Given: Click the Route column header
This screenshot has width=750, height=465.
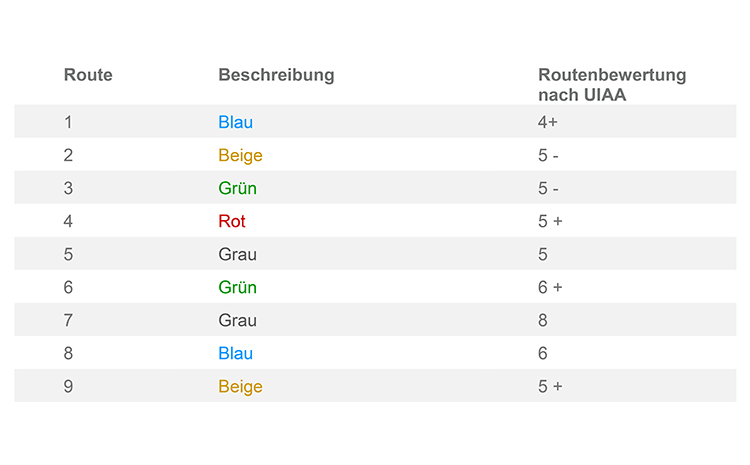Looking at the screenshot, I should [x=88, y=75].
